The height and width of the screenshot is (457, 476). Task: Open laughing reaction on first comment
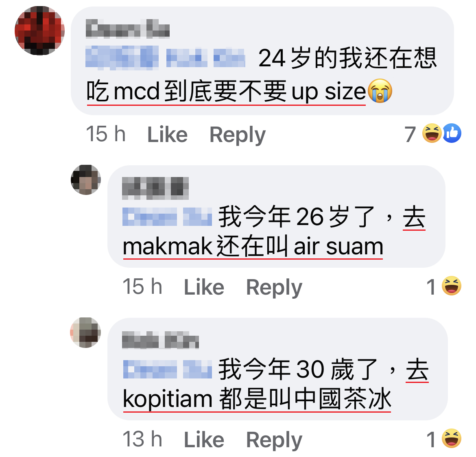[432, 133]
